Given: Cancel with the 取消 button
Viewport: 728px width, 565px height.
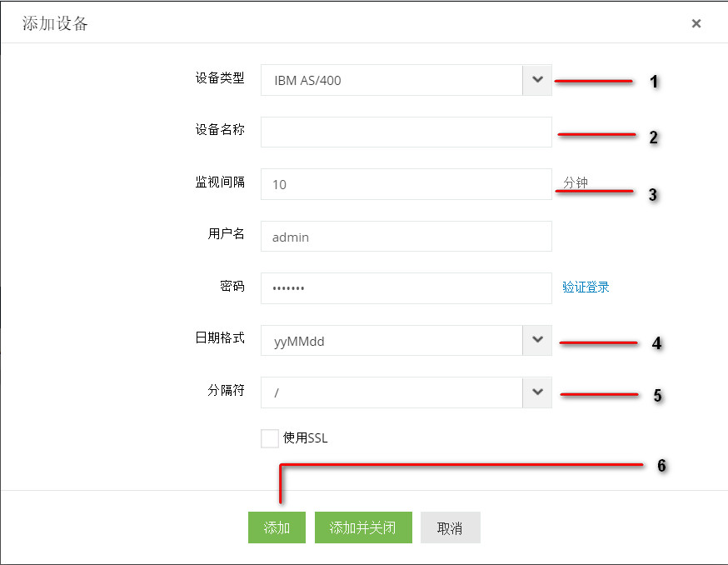Looking at the screenshot, I should click(450, 527).
